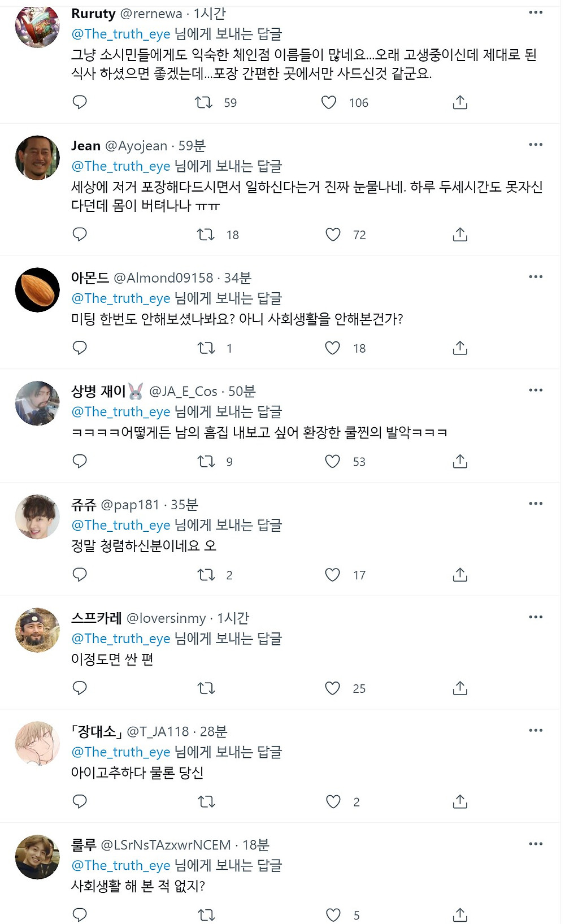Expand more menu on 쥬쥬 tweet
Image resolution: width=565 pixels, height=924 pixels.
pyautogui.click(x=535, y=504)
